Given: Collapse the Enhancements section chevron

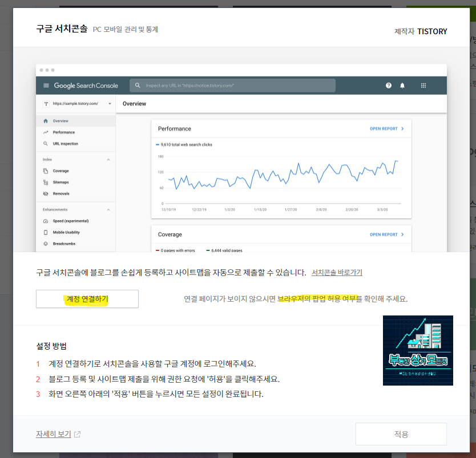Looking at the screenshot, I should click(108, 209).
